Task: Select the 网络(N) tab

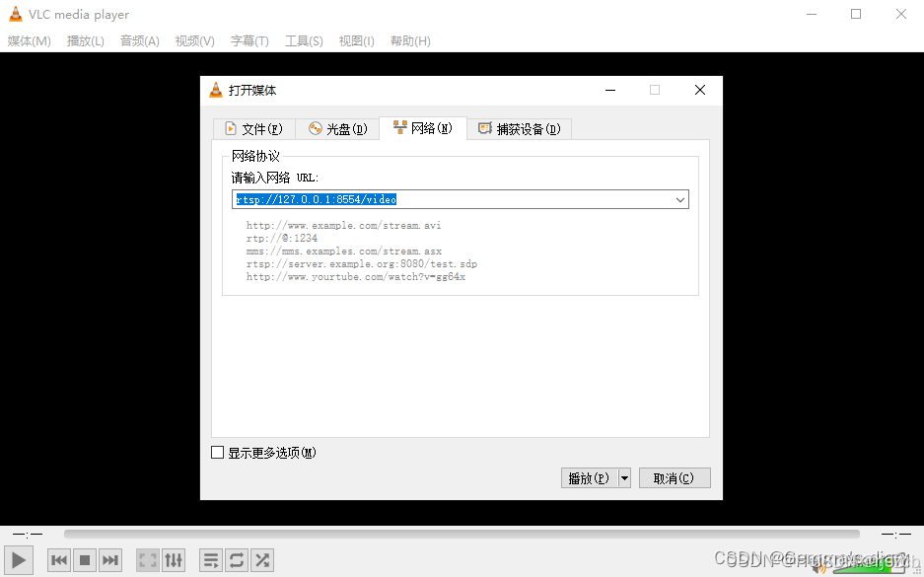Action: 423,128
